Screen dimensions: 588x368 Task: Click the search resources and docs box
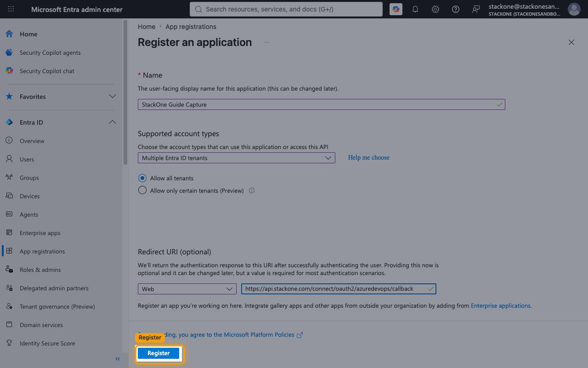pos(286,9)
